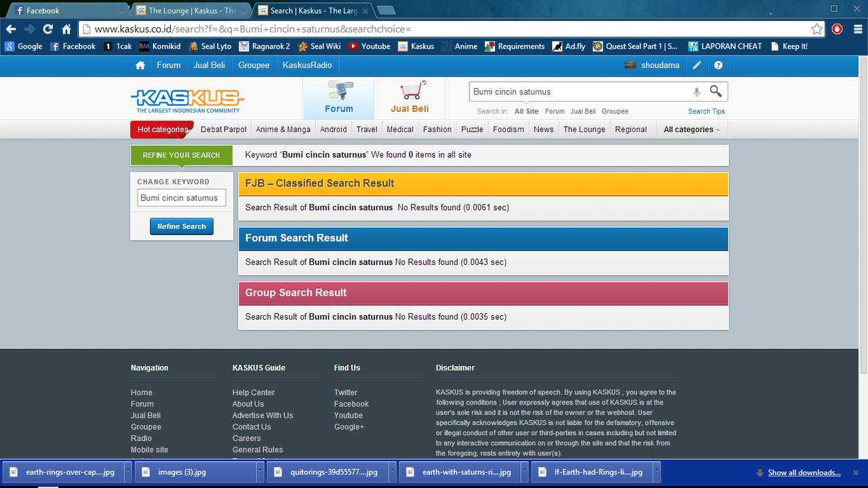Open the Komikid bookmark
The image size is (868, 488).
click(x=160, y=46)
